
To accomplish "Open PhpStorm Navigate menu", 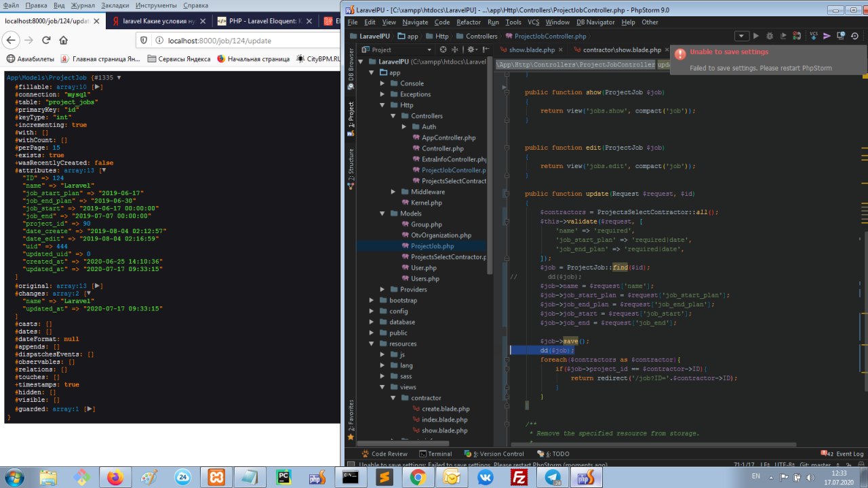I will coord(415,22).
